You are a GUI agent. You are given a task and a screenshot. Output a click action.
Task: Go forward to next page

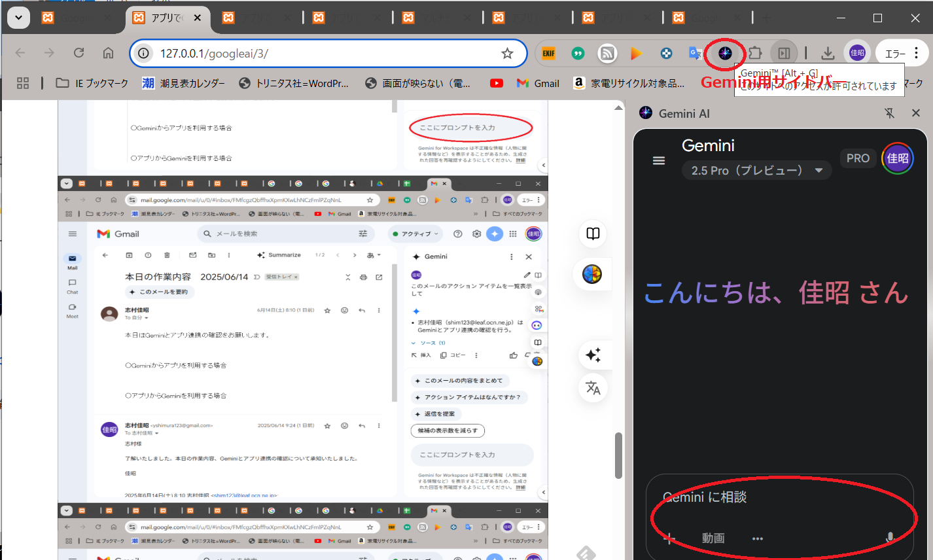[50, 53]
